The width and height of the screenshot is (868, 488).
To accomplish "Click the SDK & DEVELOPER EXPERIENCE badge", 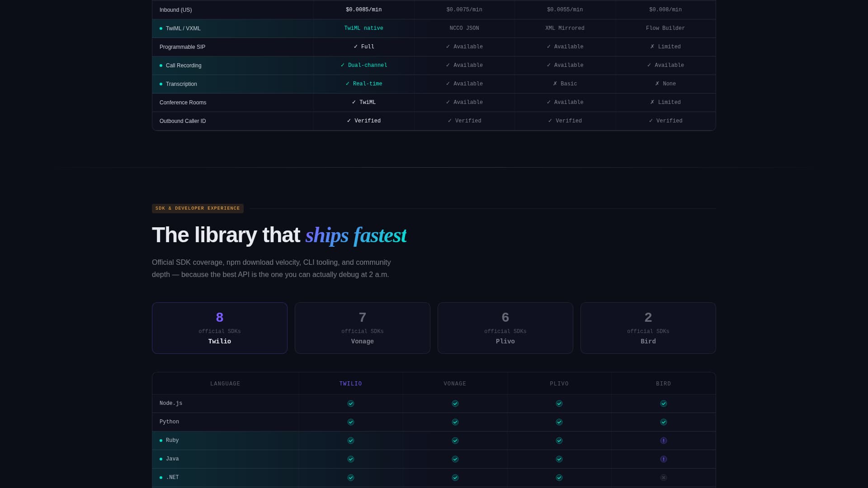I will [198, 208].
